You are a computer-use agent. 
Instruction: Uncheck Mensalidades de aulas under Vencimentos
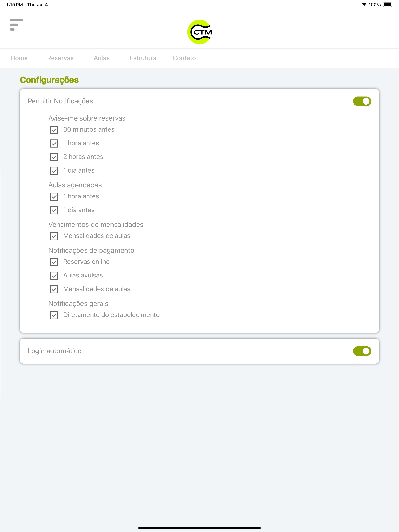54,236
